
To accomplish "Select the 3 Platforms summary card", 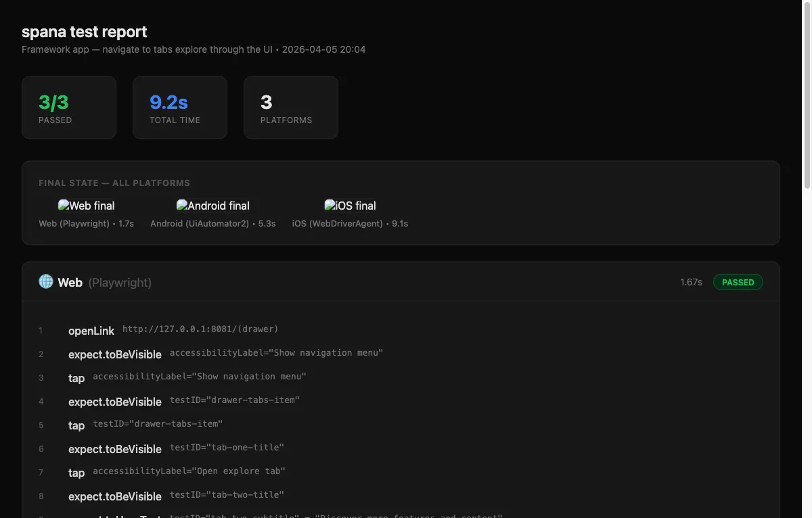I will (291, 108).
